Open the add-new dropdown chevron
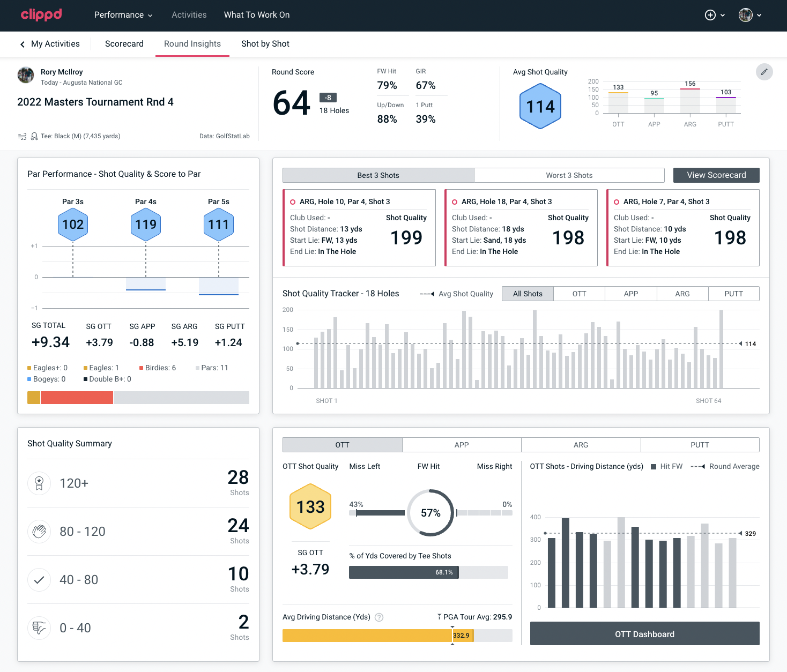The width and height of the screenshot is (787, 672). [723, 16]
